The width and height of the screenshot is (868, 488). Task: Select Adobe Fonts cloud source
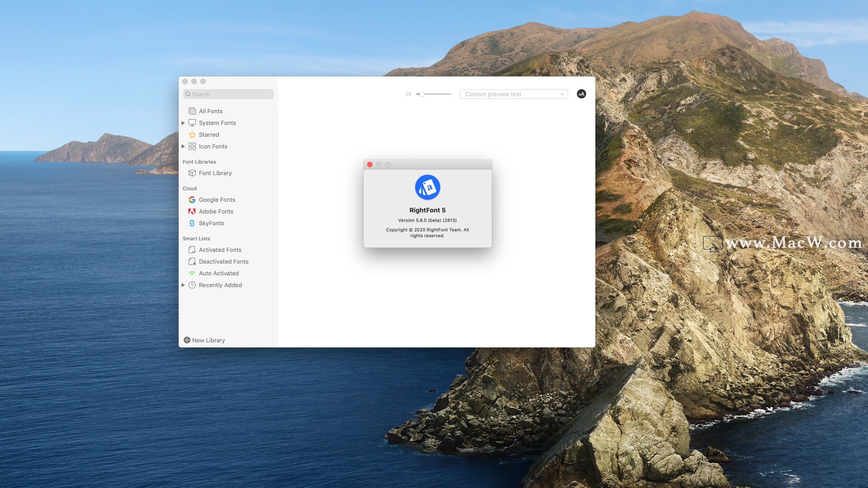(216, 211)
